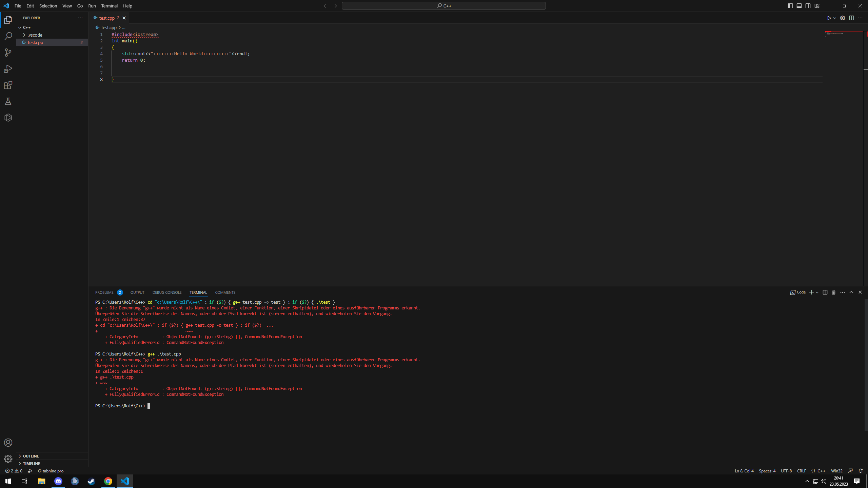Open Explorer Views and More Actions ellipsis
This screenshot has width=868, height=488.
coord(80,18)
